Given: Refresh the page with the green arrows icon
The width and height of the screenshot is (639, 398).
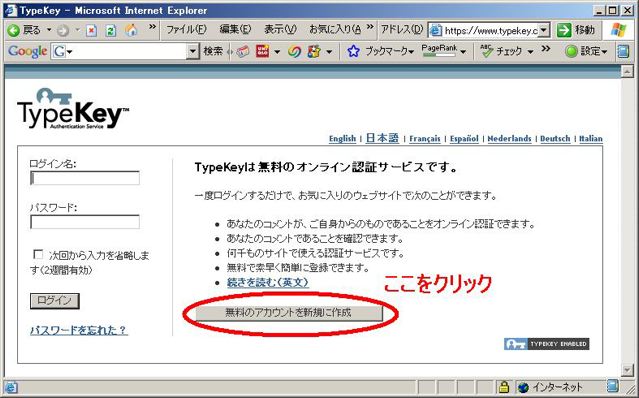Looking at the screenshot, I should coord(111,31).
